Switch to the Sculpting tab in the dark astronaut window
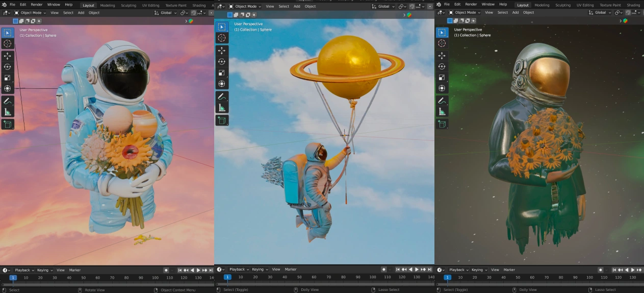The width and height of the screenshot is (644, 293). 563,5
